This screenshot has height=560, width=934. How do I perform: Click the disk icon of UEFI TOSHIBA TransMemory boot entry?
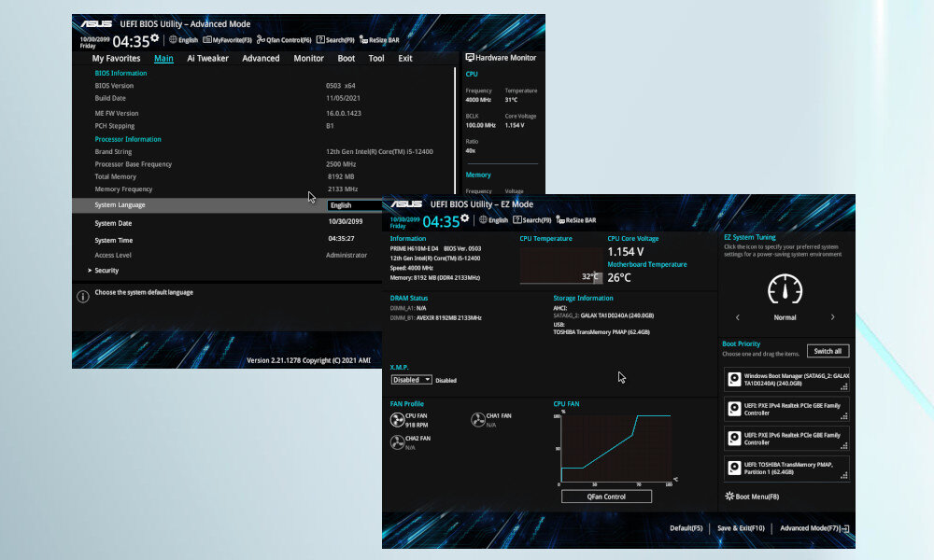tap(734, 468)
